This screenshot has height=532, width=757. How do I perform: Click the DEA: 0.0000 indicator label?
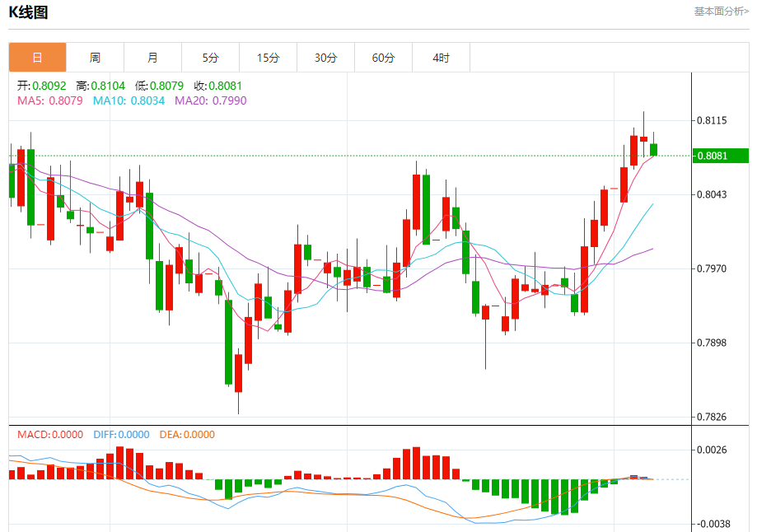click(x=186, y=434)
